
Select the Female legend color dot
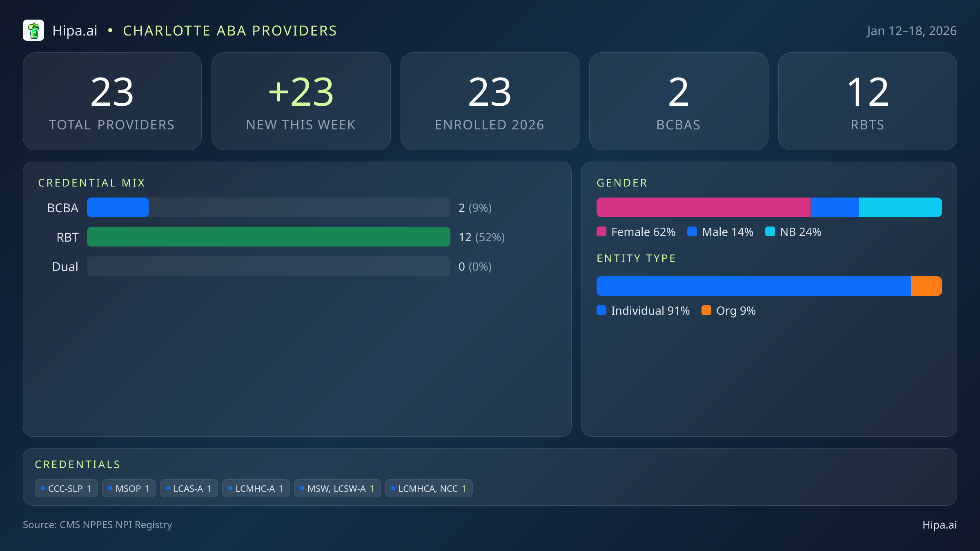602,232
